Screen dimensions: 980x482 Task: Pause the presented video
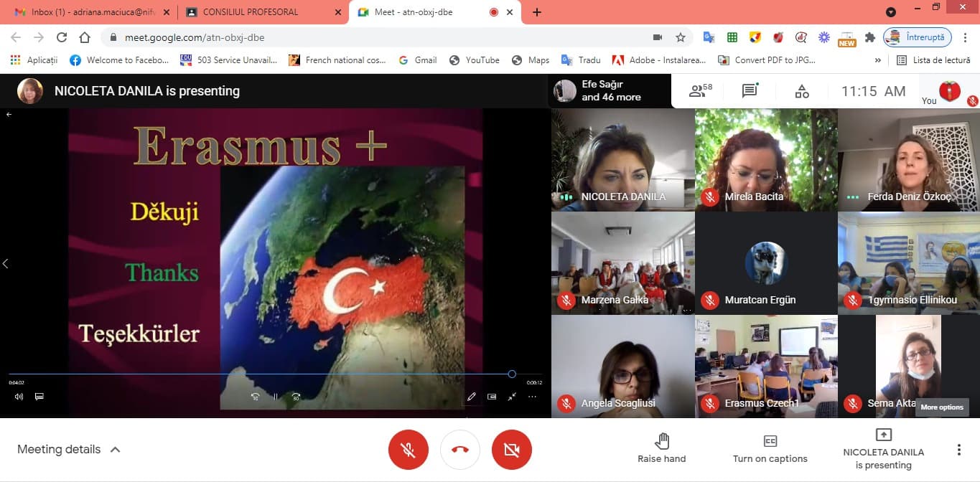[x=275, y=396]
